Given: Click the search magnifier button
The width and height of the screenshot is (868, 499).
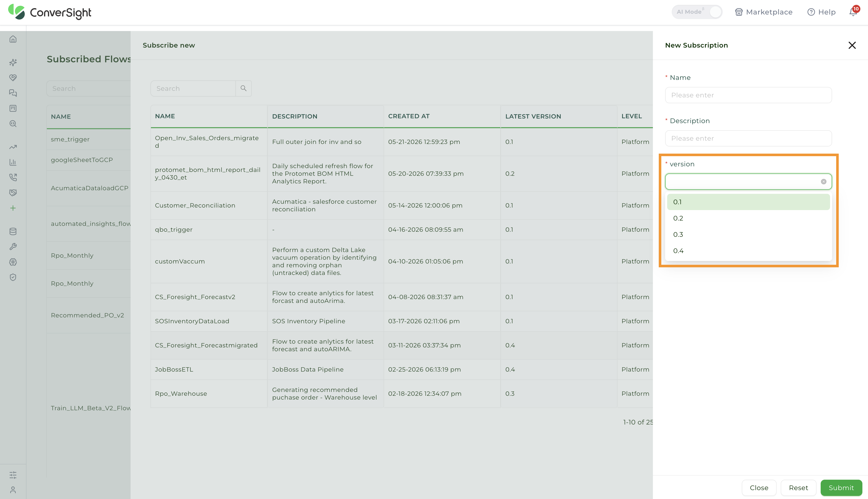Looking at the screenshot, I should pyautogui.click(x=244, y=89).
